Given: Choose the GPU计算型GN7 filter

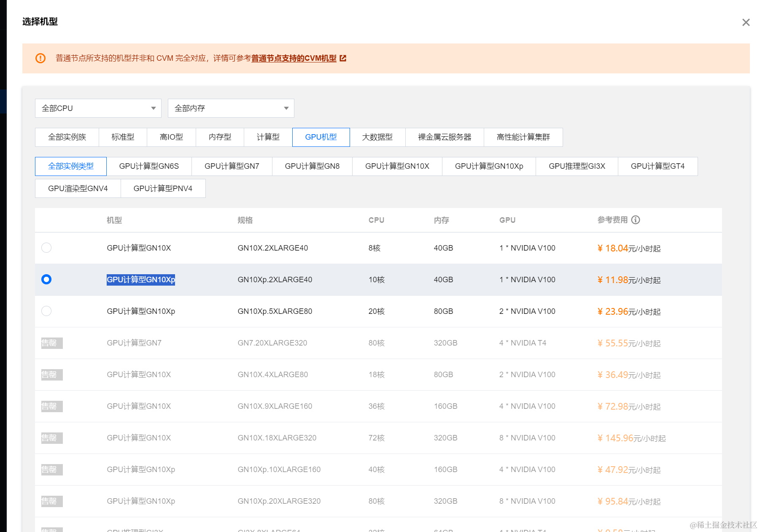Looking at the screenshot, I should tap(232, 166).
